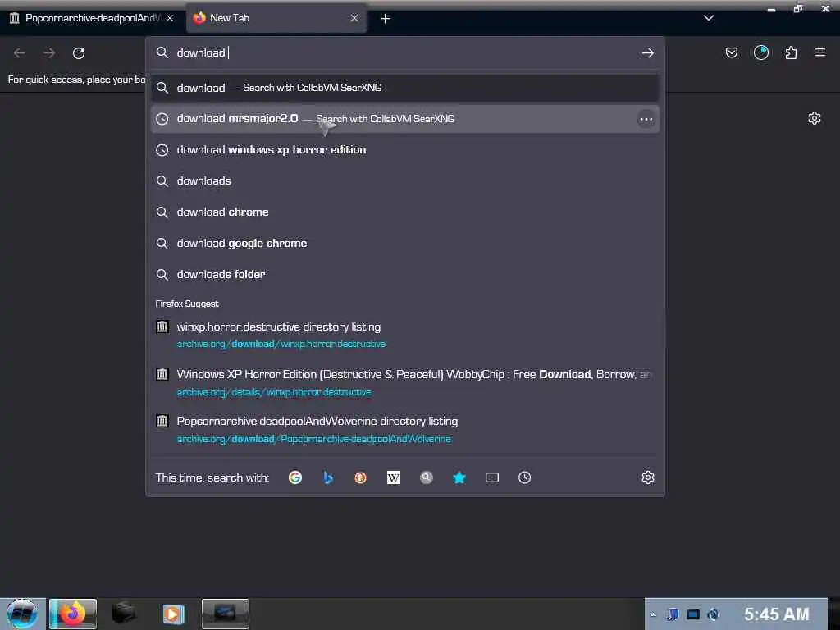840x630 pixels.
Task: Select 'download — Search with CollabVM SearXNG'
Action: [404, 88]
